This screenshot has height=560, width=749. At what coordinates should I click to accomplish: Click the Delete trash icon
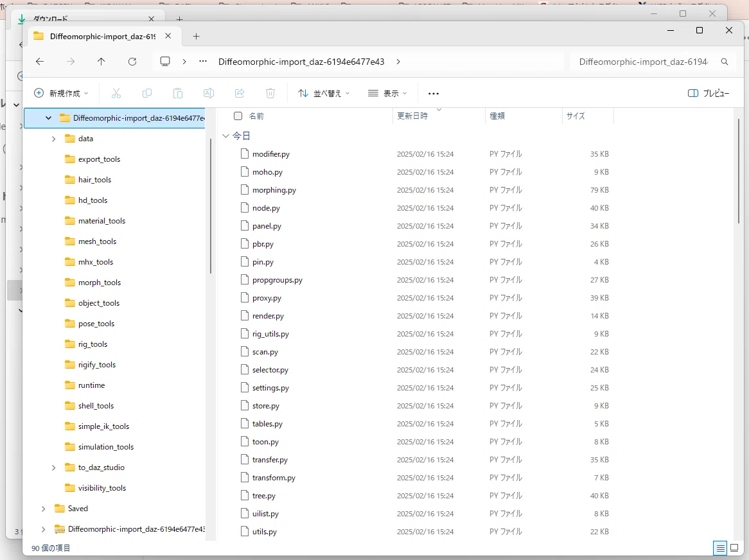(x=270, y=93)
